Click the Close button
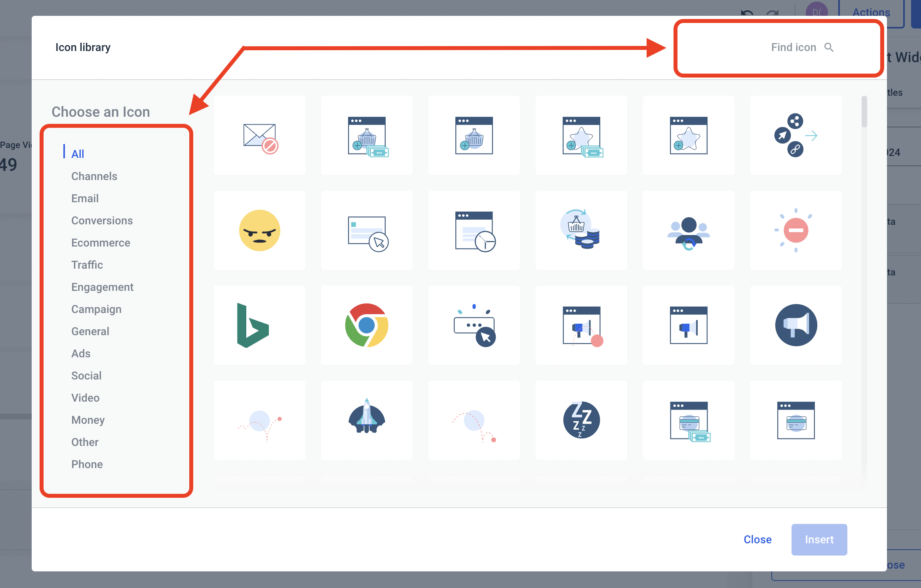 click(x=758, y=540)
